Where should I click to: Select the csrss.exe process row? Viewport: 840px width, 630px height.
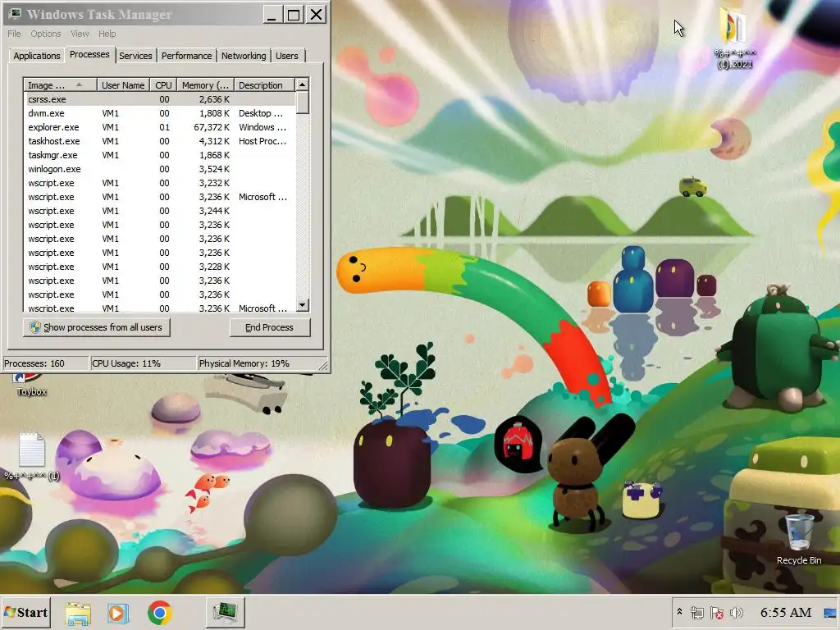tap(160, 99)
